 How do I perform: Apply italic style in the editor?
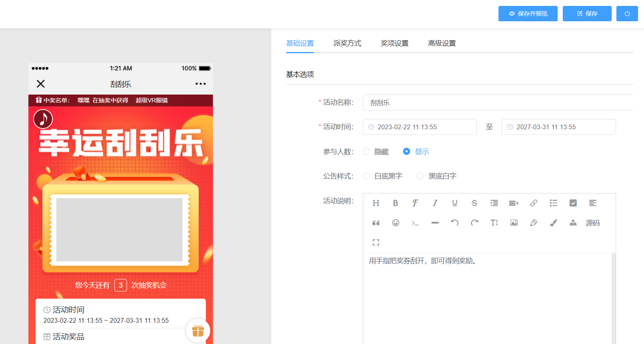click(x=435, y=203)
